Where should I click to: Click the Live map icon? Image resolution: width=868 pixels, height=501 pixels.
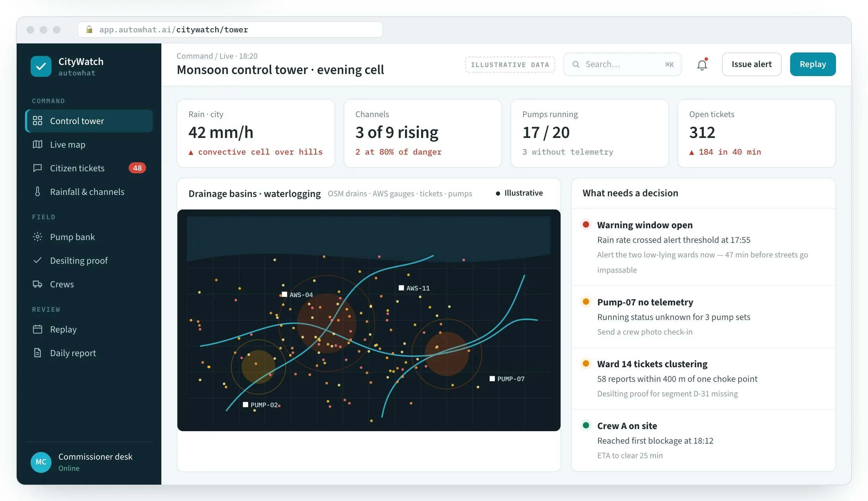(38, 144)
